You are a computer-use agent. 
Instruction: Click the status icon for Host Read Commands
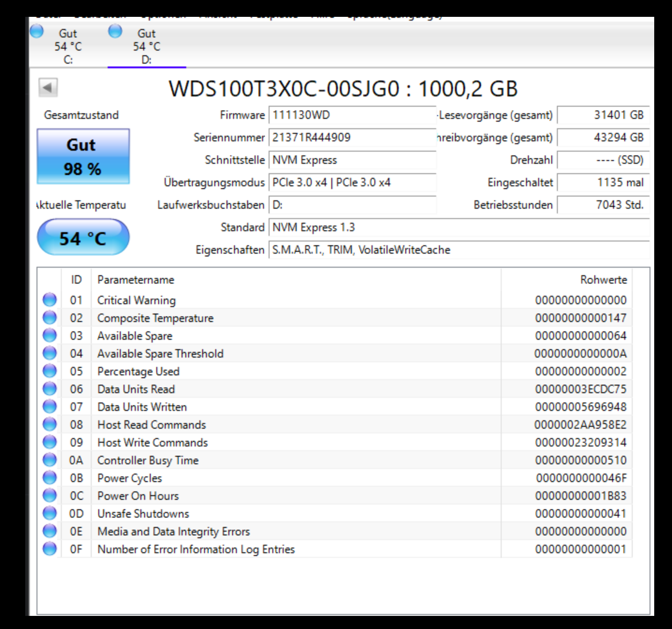coord(50,424)
